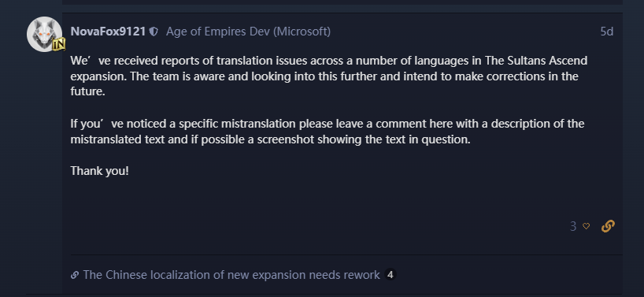
Task: Click the word future. in first paragraph
Action: click(x=88, y=91)
